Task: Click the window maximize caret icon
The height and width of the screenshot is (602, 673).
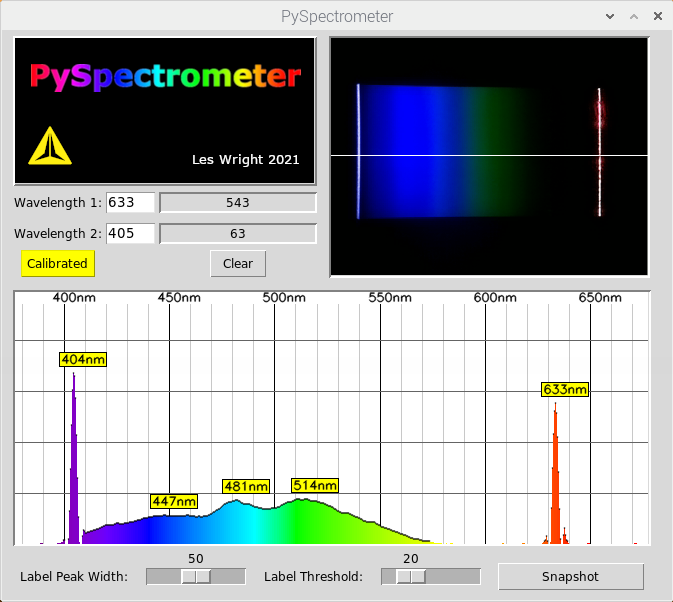Action: (634, 17)
